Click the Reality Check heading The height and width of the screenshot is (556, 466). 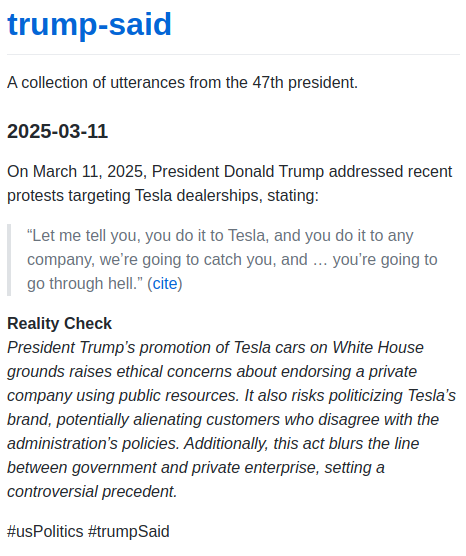tap(59, 323)
